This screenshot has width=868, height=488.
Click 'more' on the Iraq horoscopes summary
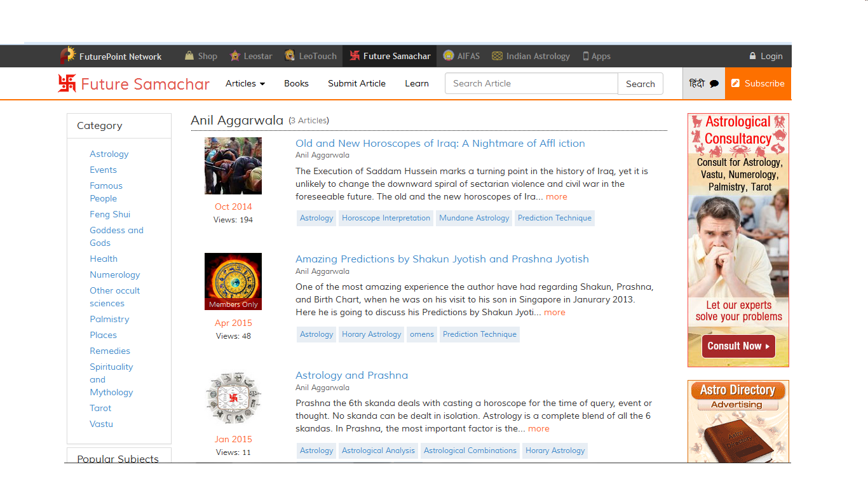point(557,196)
